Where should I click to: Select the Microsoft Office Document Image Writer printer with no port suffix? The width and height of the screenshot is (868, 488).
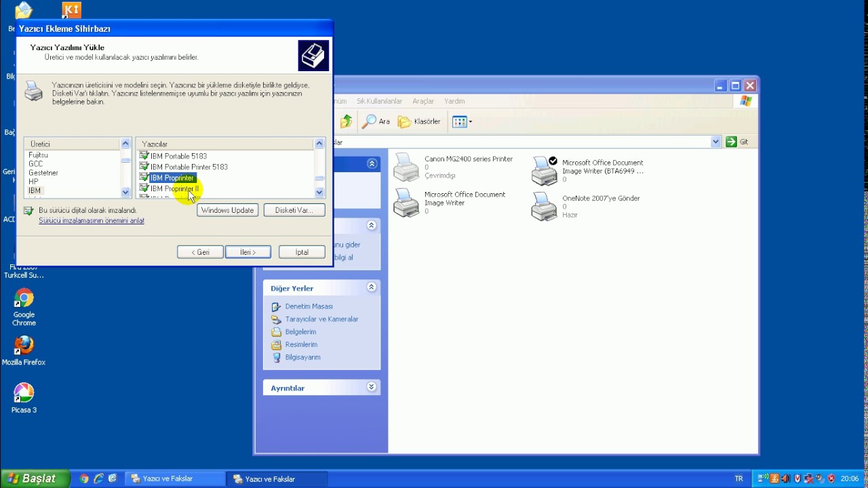[450, 203]
